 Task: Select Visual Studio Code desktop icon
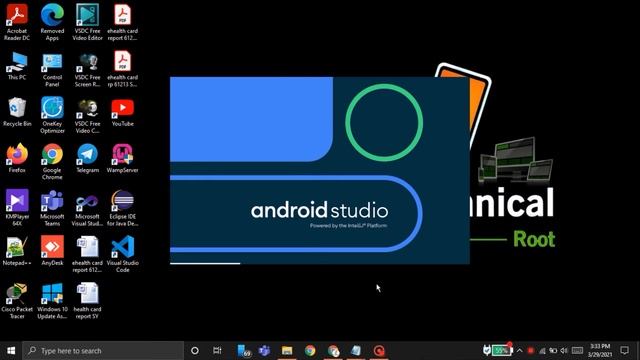coord(122,255)
